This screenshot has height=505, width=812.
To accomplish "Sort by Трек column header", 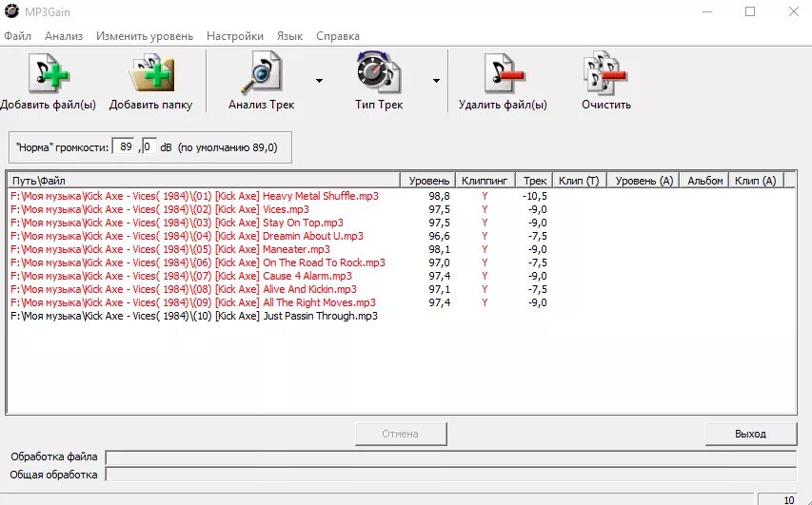I will 534,181.
